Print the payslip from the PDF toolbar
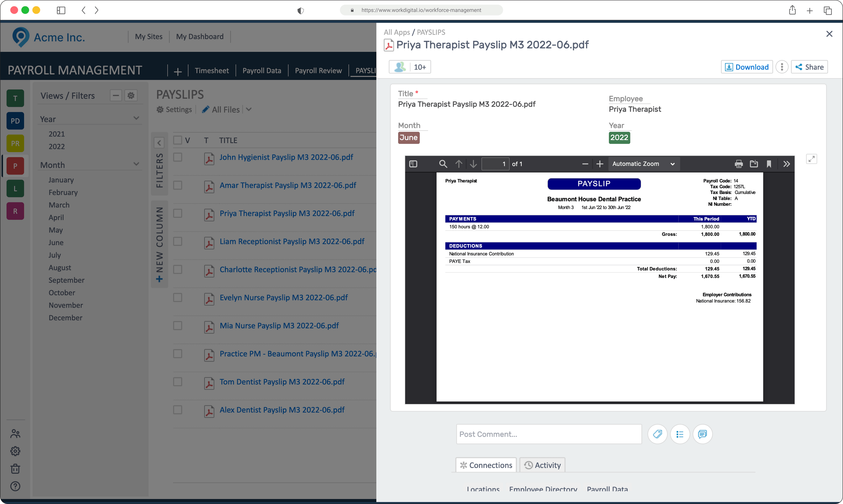Image resolution: width=843 pixels, height=504 pixels. pyautogui.click(x=738, y=164)
